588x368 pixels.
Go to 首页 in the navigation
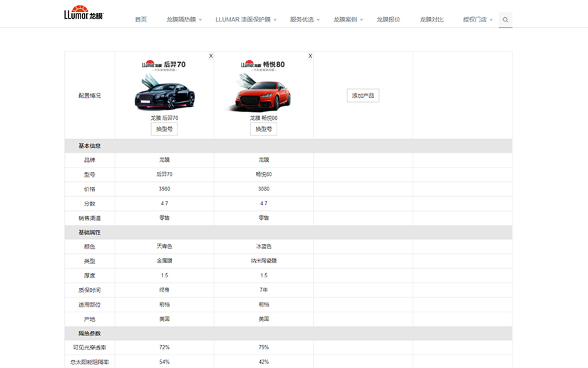click(141, 19)
